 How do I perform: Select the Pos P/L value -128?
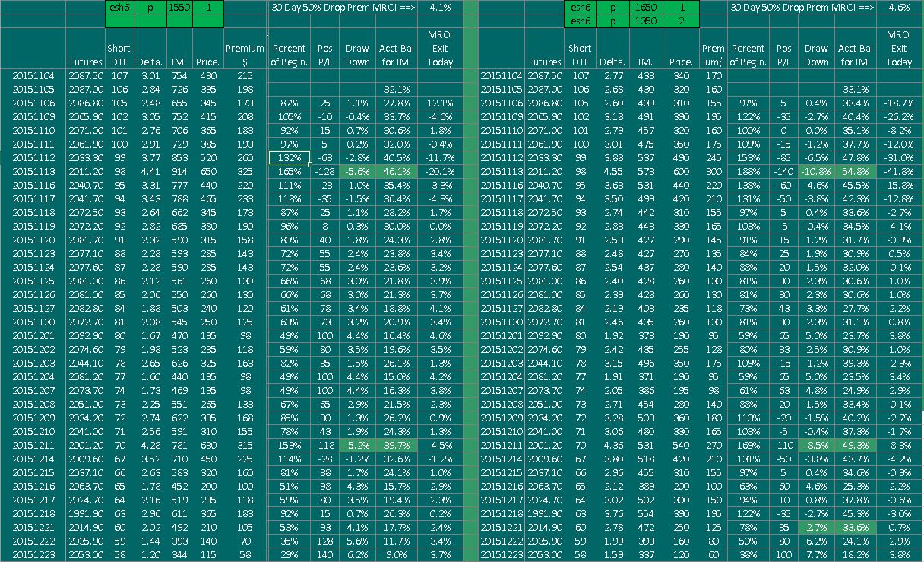[x=325, y=172]
